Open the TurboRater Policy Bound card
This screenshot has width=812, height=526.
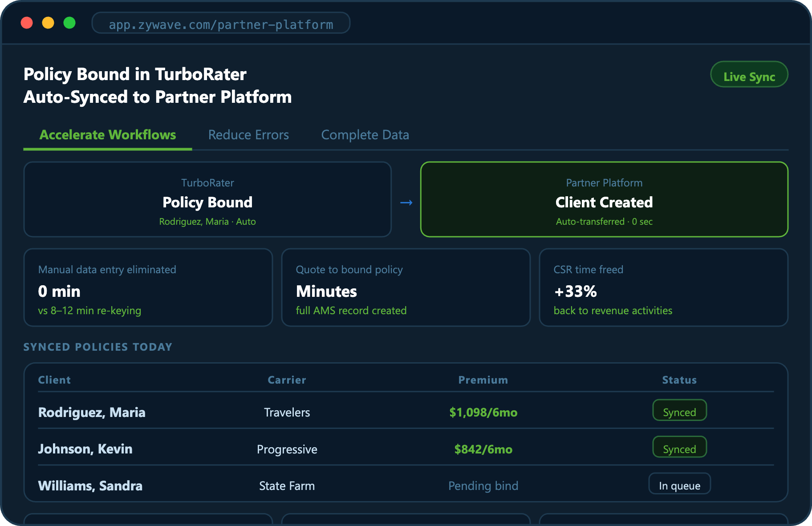207,199
